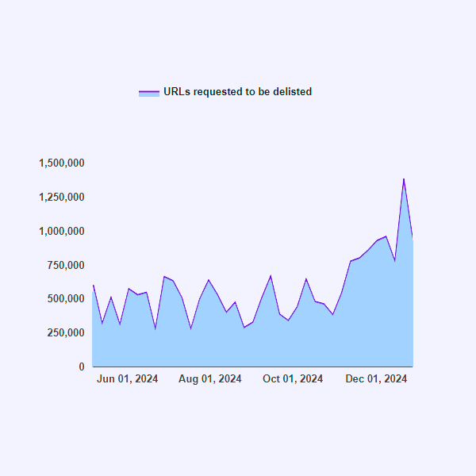Image resolution: width=476 pixels, height=476 pixels.
Task: Click the legend color swatch icon
Action: click(x=149, y=92)
